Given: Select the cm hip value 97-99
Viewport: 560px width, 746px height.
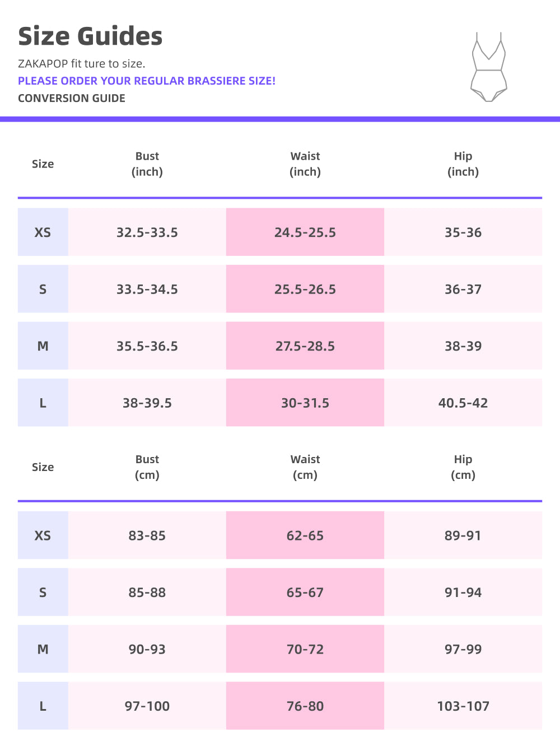Looking at the screenshot, I should 463,649.
